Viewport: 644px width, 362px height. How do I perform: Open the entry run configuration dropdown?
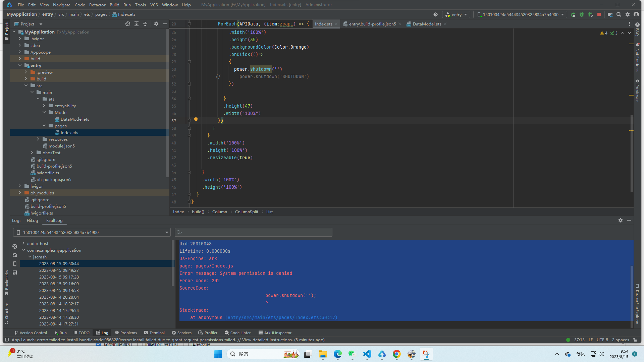[456, 14]
